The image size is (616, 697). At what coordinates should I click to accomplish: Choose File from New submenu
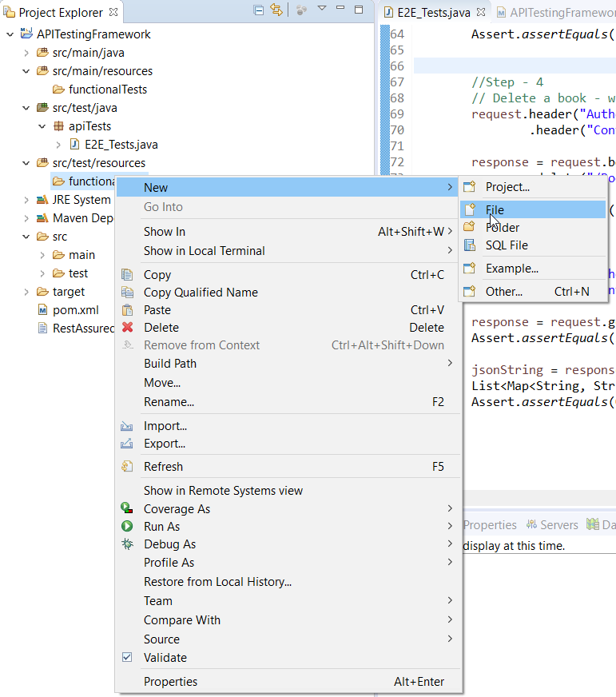[534, 209]
